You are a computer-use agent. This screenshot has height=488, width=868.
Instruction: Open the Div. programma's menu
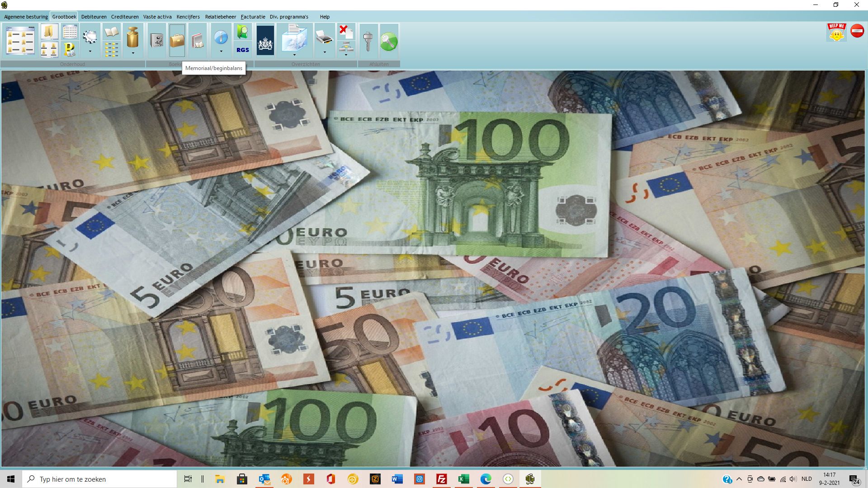tap(289, 17)
